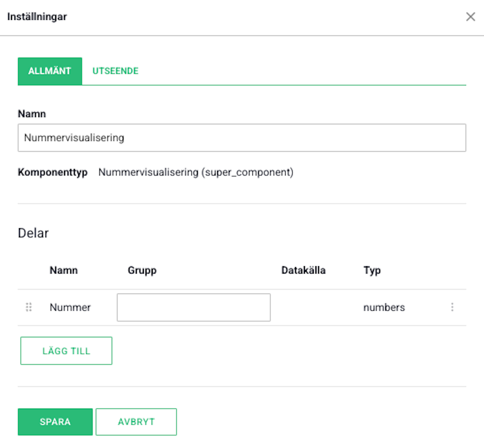Click the numbers type value
Screen dimensions: 484x448
[384, 307]
